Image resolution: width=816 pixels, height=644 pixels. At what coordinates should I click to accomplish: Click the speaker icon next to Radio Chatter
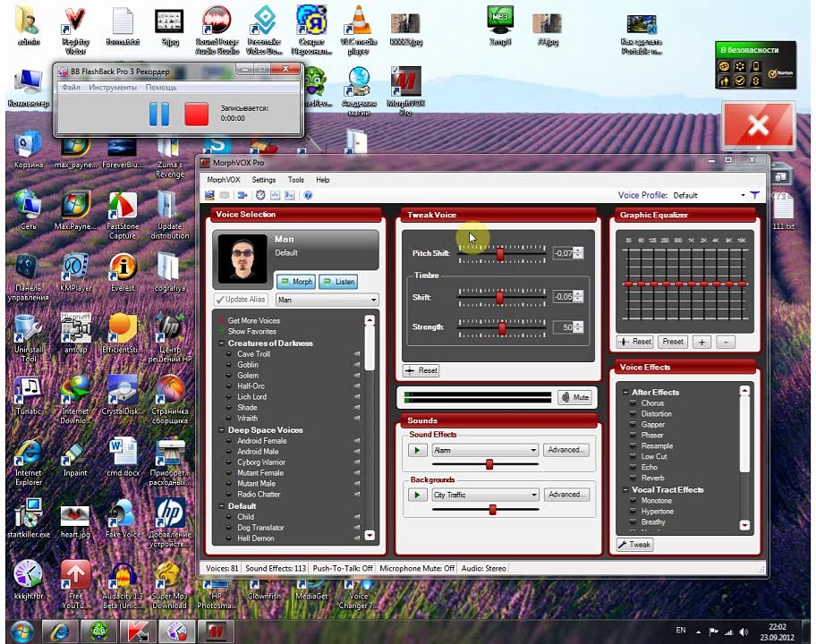(x=357, y=495)
